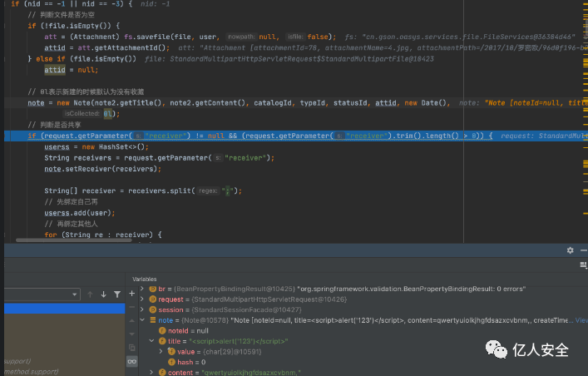The height and width of the screenshot is (376, 588).
Task: Click the parameter icon of request variable
Action: tap(153, 299)
